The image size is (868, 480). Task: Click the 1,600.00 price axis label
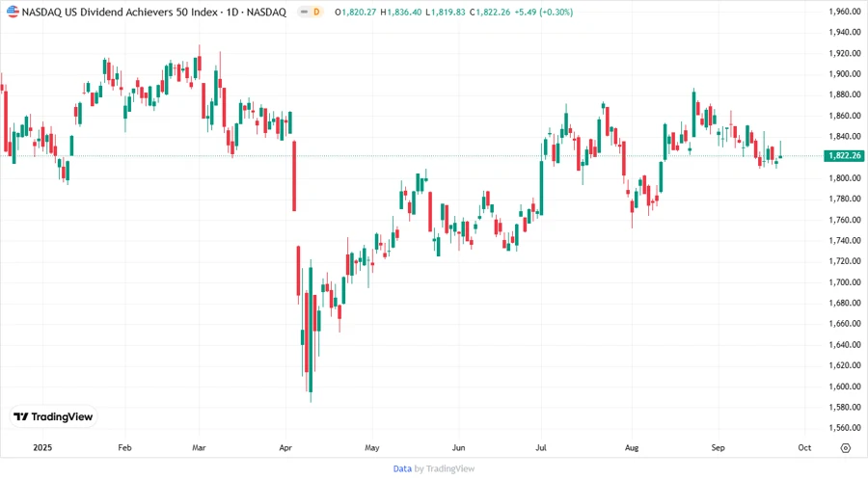845,387
